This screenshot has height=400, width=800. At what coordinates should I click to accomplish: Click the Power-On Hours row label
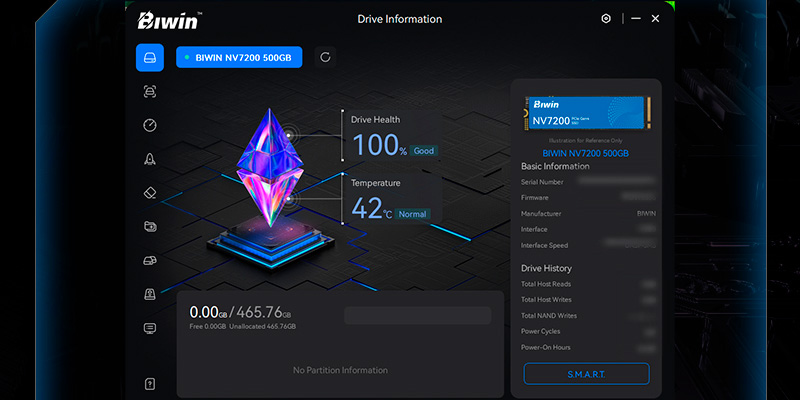pos(545,347)
